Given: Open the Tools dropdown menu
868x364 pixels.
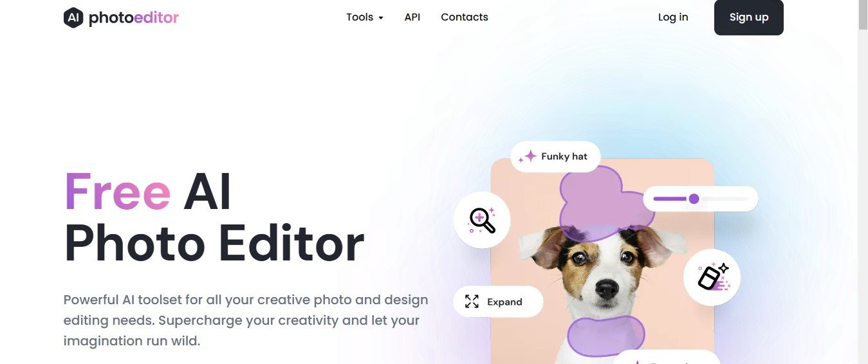Looking at the screenshot, I should click(365, 17).
